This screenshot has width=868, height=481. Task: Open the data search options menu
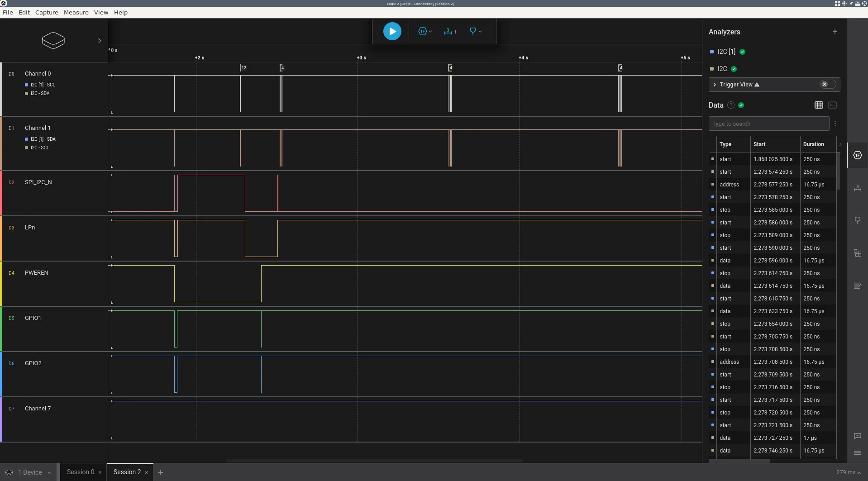(x=835, y=124)
